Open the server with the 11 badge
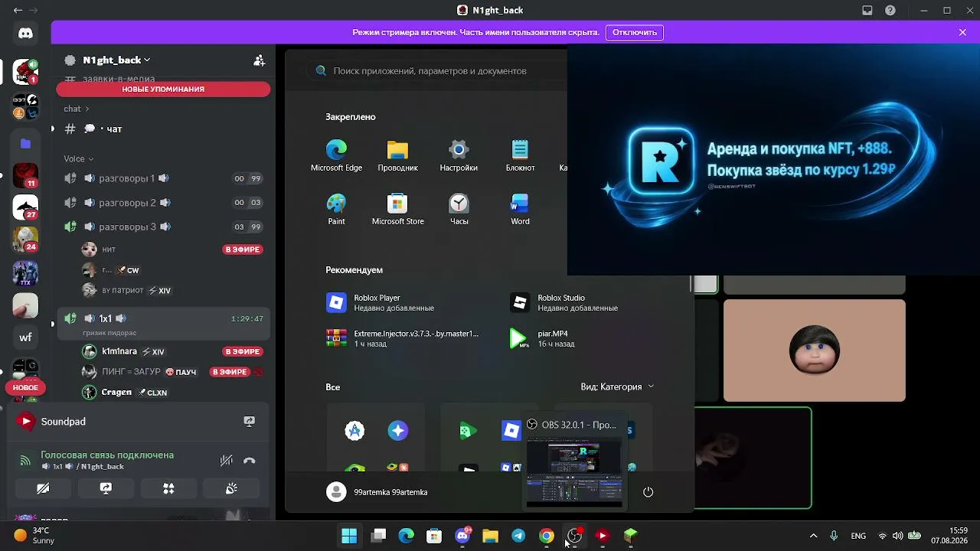 click(25, 175)
